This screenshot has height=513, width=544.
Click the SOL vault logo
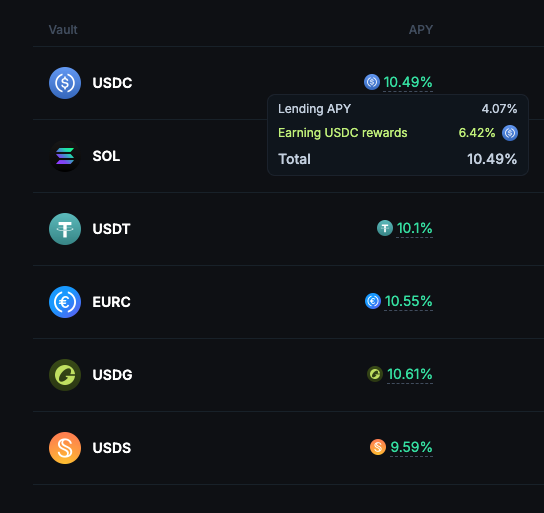tap(65, 156)
